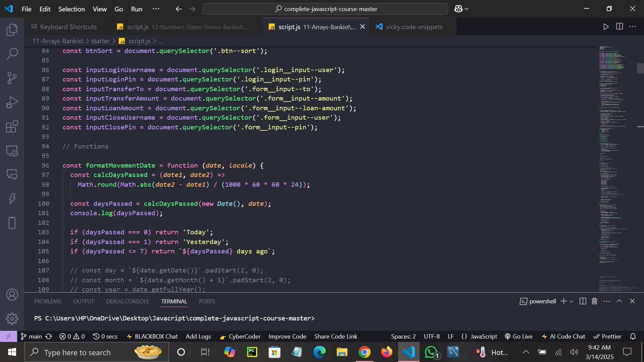Start Go Live server
This screenshot has width=644, height=362.
point(518,336)
